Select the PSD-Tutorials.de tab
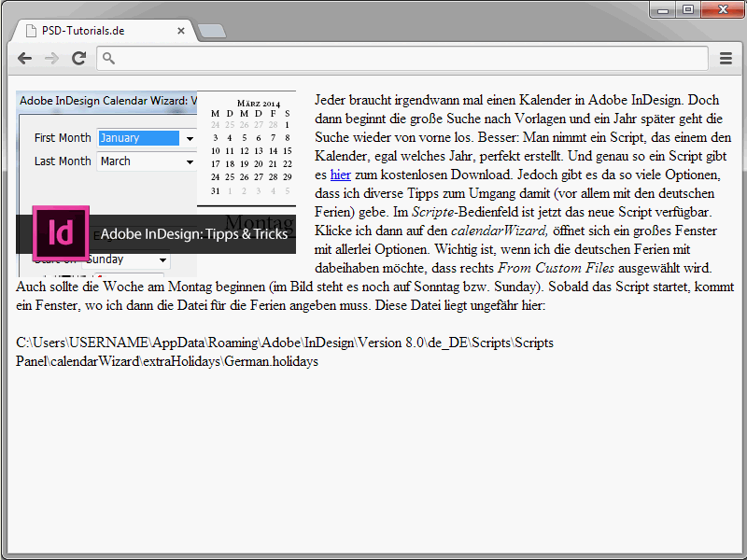747x560 pixels. 103,31
